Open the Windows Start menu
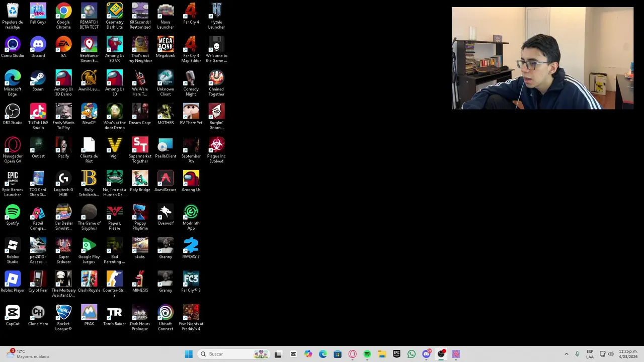 click(189, 354)
